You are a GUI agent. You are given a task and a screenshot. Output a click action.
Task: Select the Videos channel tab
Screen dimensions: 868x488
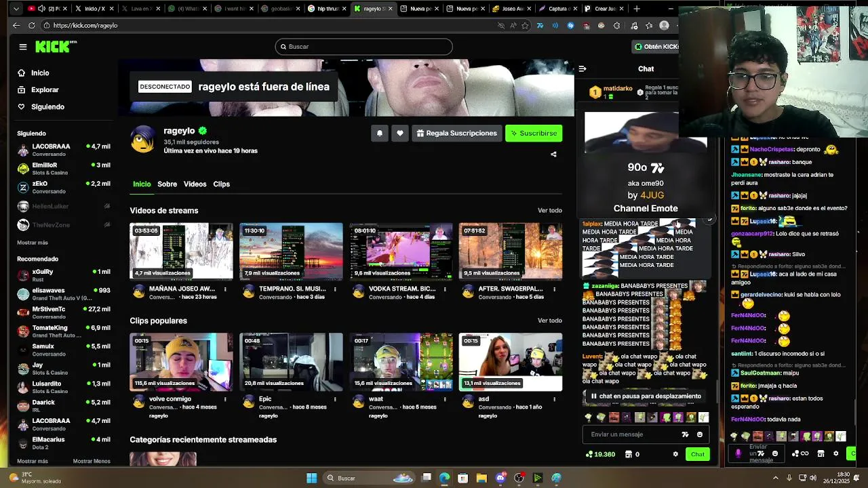coord(195,184)
